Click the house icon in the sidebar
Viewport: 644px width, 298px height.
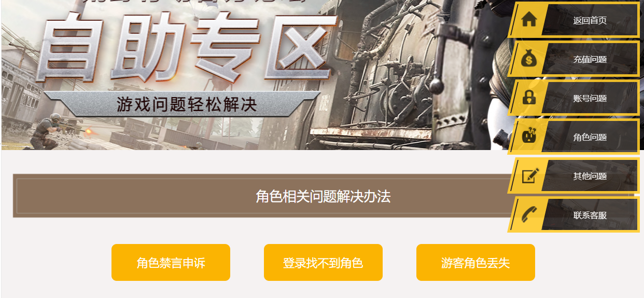point(529,20)
